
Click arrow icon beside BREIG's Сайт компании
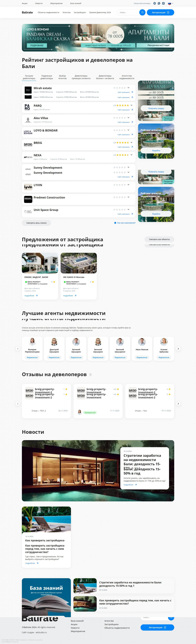pos(132,147)
